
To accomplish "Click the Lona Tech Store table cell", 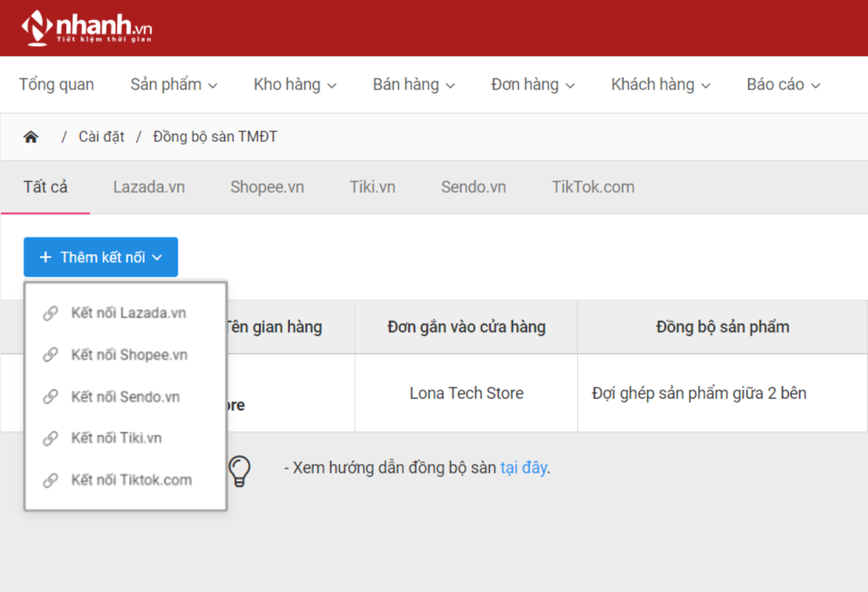I will coord(466,393).
